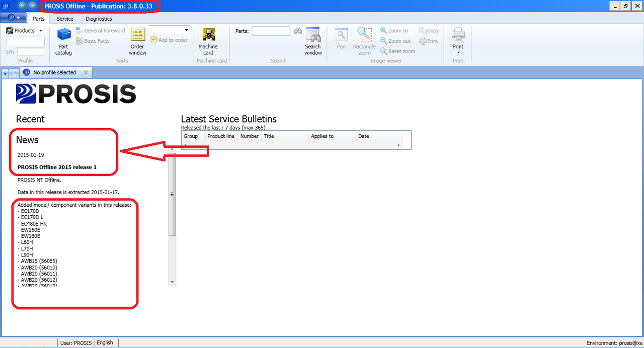Viewport: 644px width, 348px height.
Task: Click the '- L90H' list entry
Action: (x=25, y=255)
